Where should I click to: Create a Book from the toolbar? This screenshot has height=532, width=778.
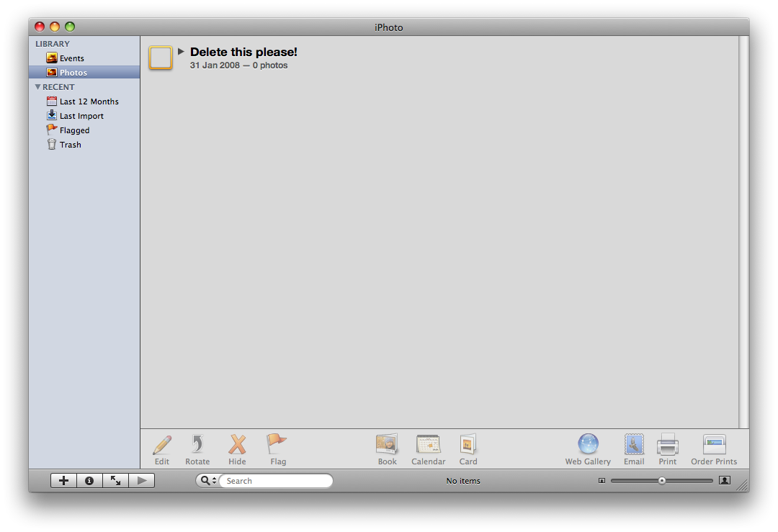[x=387, y=450]
